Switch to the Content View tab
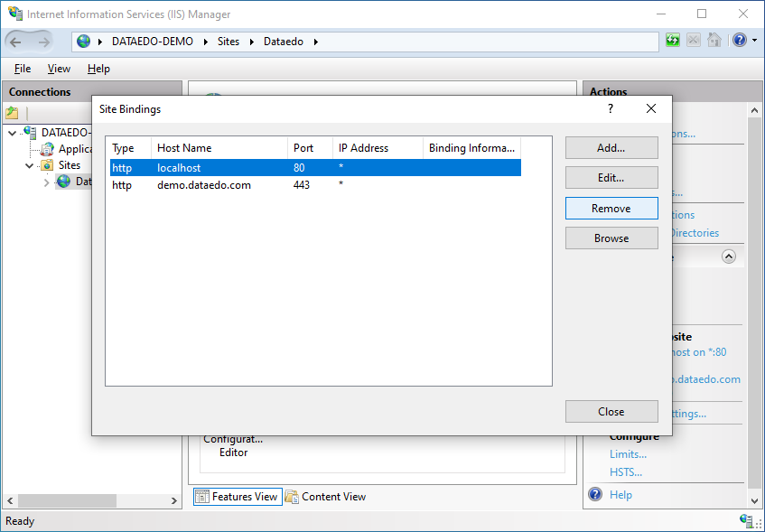The image size is (765, 532). click(325, 497)
